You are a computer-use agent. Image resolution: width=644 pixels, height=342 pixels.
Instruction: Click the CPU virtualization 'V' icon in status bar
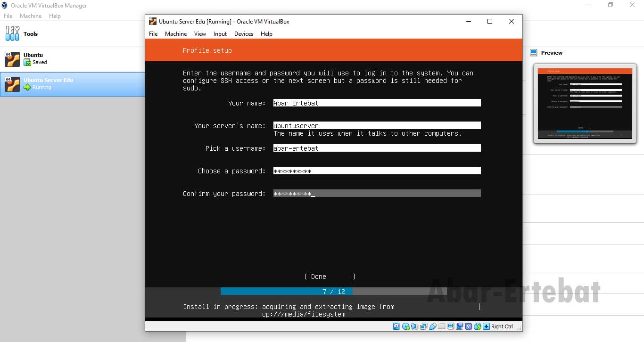(469, 326)
